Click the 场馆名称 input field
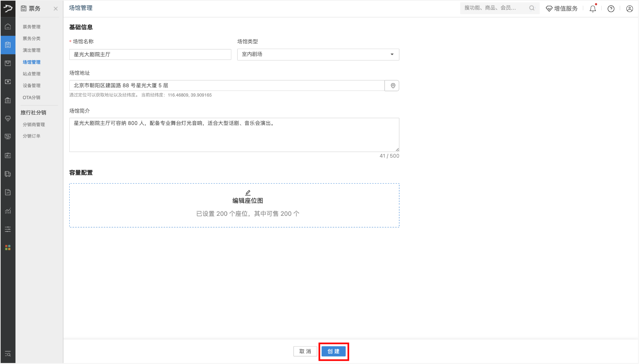This screenshot has height=364, width=639. pos(150,54)
